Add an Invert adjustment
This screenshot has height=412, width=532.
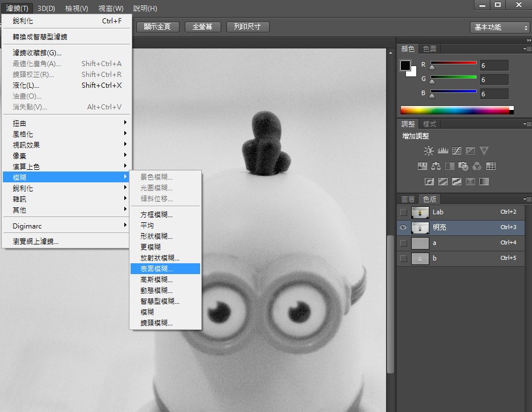(x=429, y=181)
